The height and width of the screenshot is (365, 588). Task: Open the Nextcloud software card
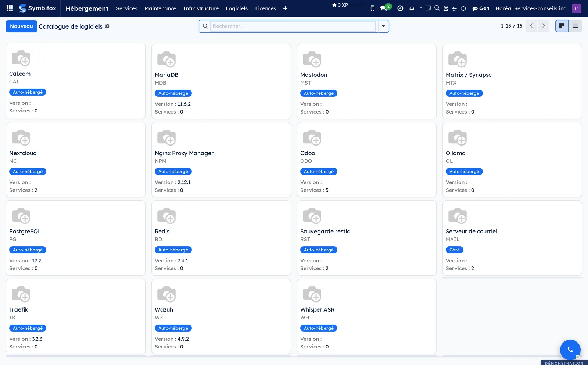pos(76,160)
